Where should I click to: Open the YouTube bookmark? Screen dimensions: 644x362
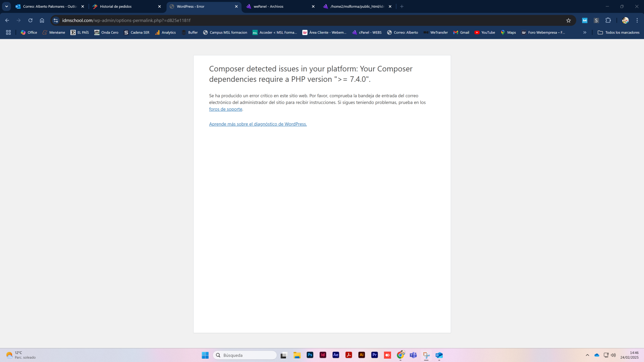(x=485, y=33)
